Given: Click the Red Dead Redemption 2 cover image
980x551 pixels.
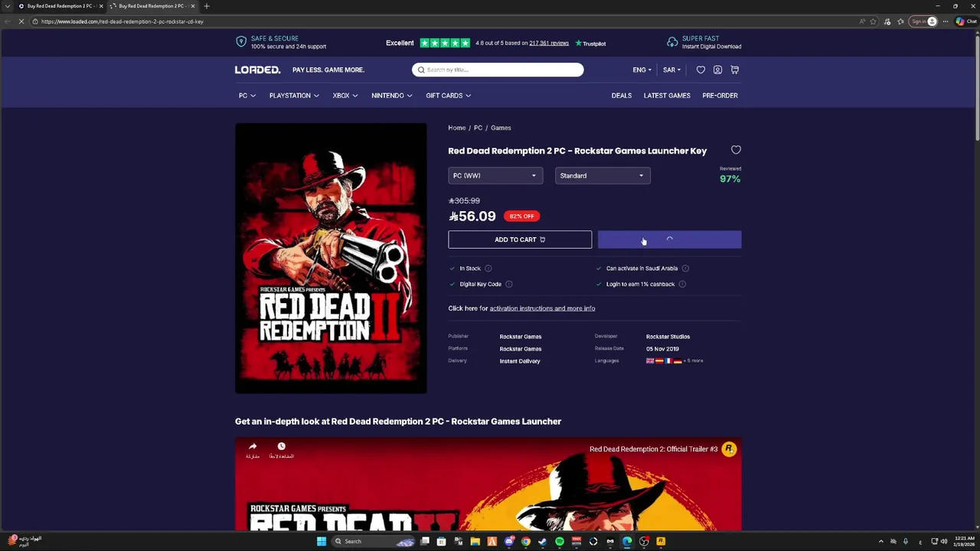Looking at the screenshot, I should click(x=331, y=259).
